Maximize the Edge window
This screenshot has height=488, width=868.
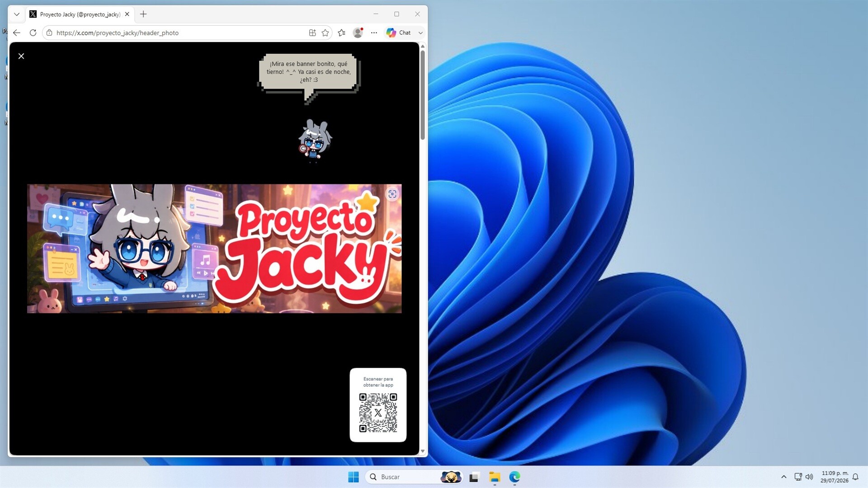point(396,14)
